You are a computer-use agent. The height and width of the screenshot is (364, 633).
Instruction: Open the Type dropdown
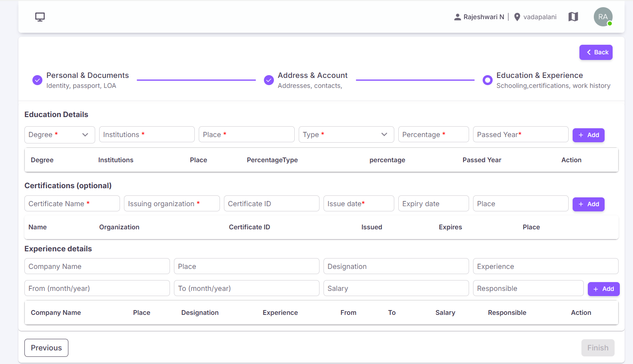tap(346, 135)
